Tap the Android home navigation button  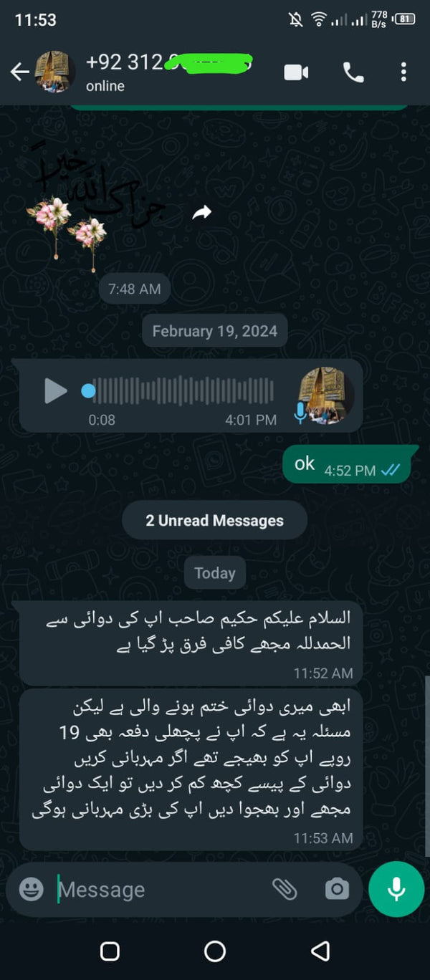pyautogui.click(x=215, y=951)
